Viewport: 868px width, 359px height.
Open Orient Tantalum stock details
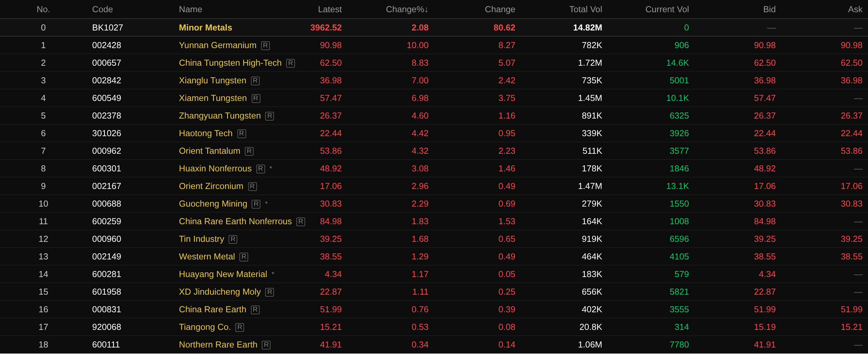(x=210, y=151)
